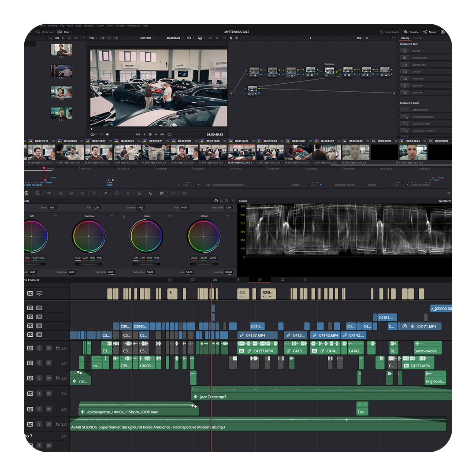Solo the second audio track
Screen dimensions: 476x476
click(x=39, y=363)
